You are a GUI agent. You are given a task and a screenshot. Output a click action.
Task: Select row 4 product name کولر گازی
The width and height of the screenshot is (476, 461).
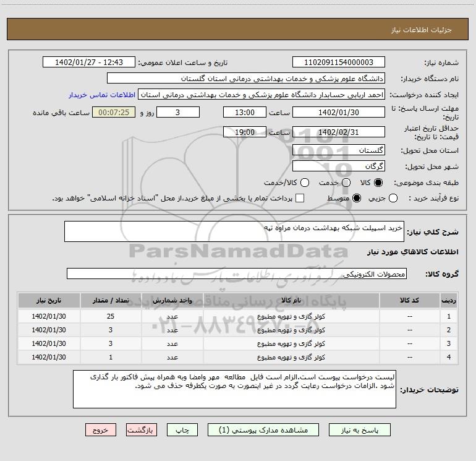point(291,358)
